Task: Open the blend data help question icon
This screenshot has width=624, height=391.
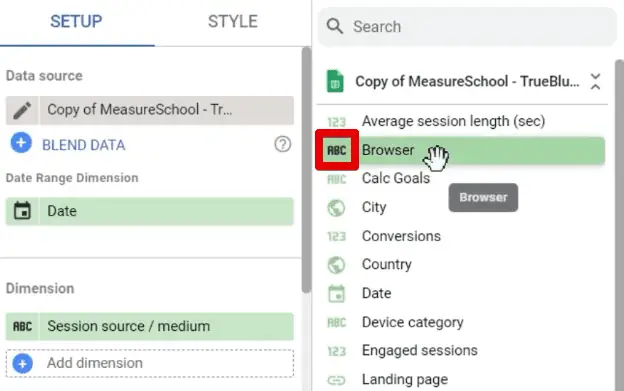Action: click(283, 144)
